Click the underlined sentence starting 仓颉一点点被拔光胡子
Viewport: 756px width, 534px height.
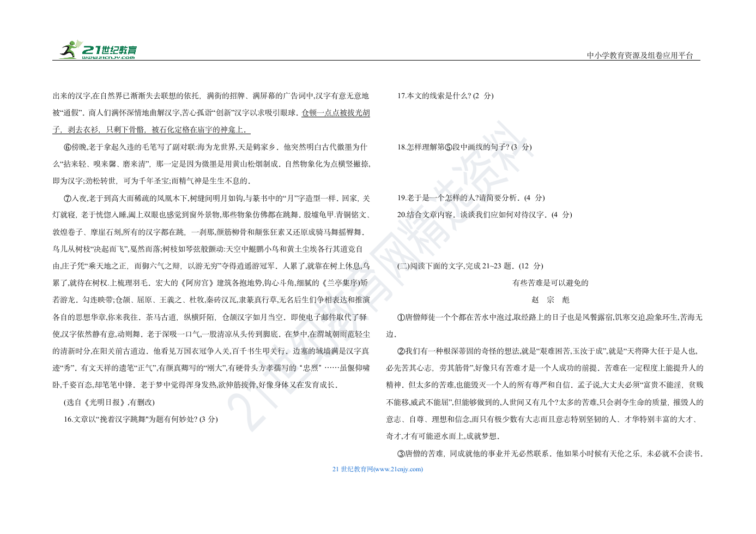(x=211, y=122)
